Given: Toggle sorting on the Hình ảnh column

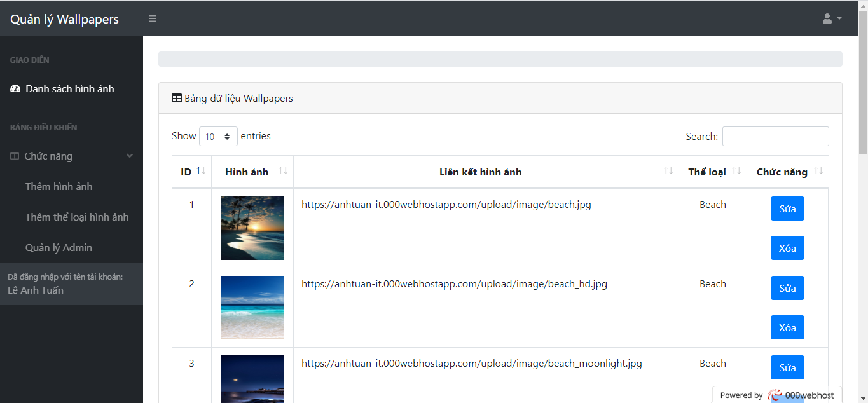Looking at the screenshot, I should tap(284, 171).
